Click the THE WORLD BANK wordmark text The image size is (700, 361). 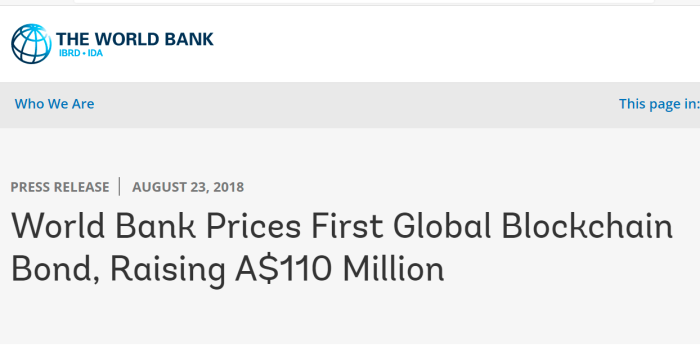(x=134, y=39)
